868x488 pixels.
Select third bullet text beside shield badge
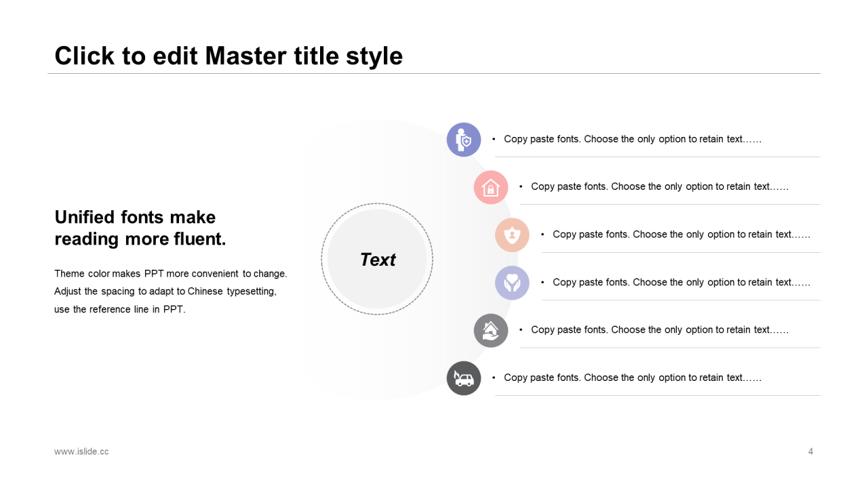682,235
